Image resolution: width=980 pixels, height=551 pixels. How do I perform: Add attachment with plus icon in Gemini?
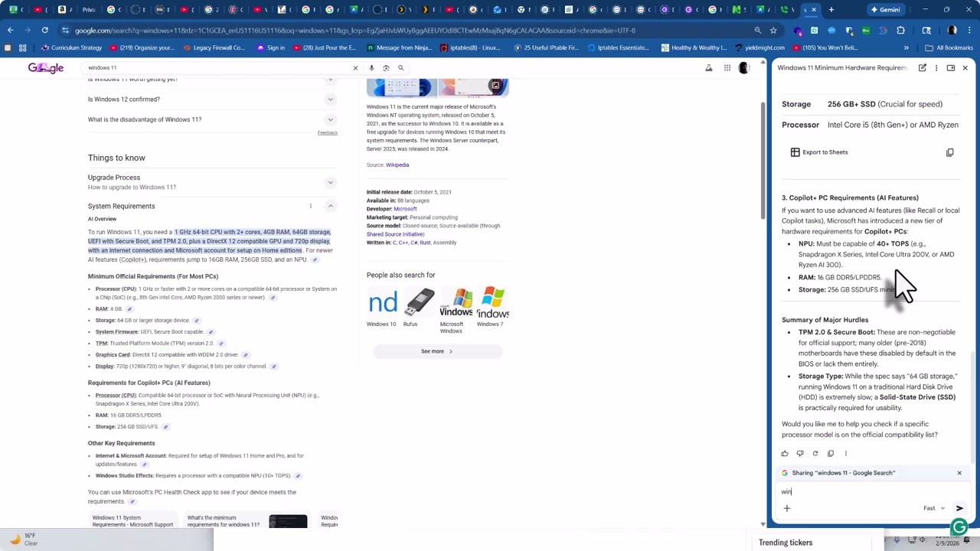click(786, 508)
